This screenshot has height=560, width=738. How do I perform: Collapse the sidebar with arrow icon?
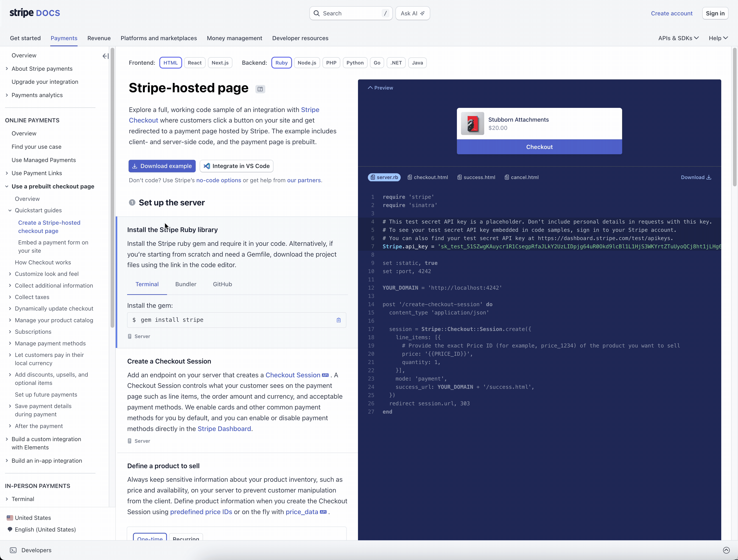(x=105, y=56)
